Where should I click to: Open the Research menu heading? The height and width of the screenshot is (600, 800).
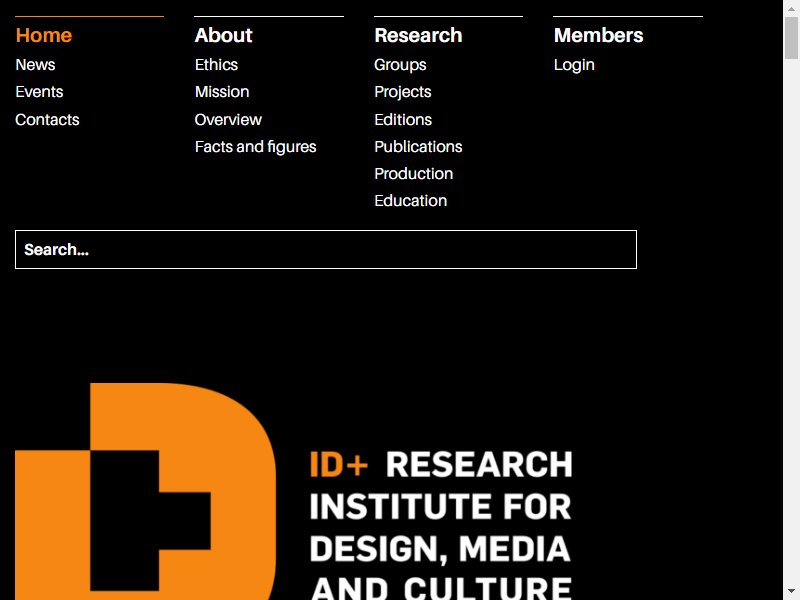418,35
